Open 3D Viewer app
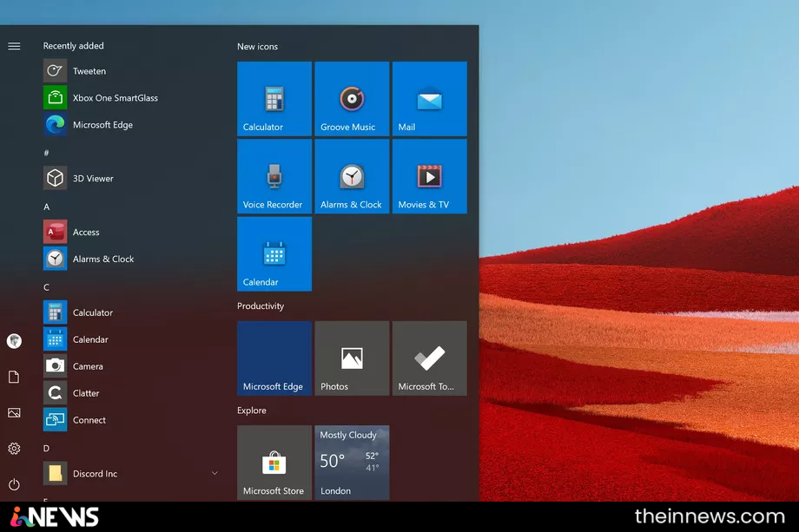This screenshot has height=532, width=799. [79, 178]
